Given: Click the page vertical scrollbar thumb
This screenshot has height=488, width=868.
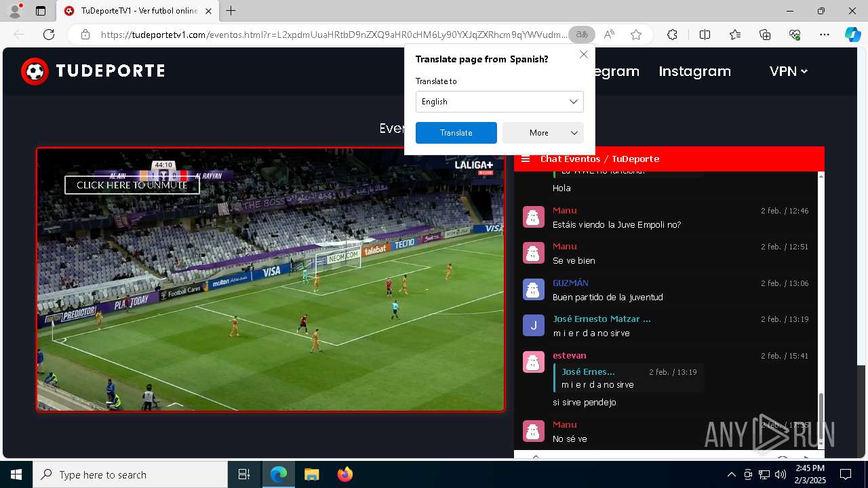Looking at the screenshot, I should coord(861,411).
